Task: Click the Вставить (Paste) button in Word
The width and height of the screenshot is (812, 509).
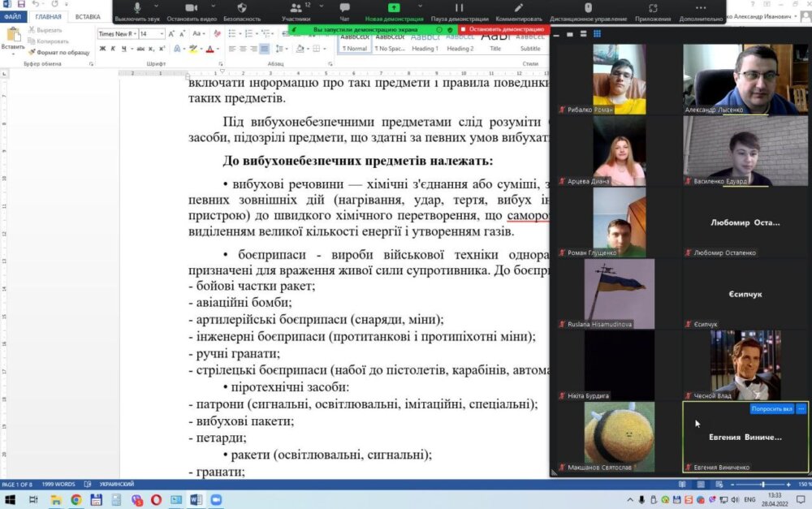Action: [12, 40]
